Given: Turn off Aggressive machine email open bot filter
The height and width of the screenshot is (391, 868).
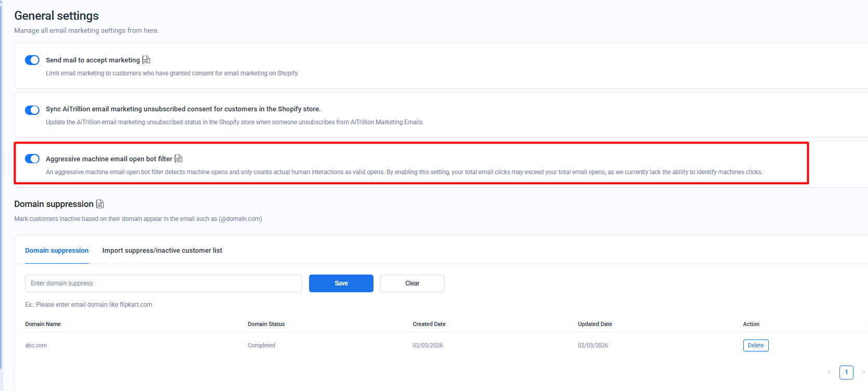Looking at the screenshot, I should click(32, 159).
